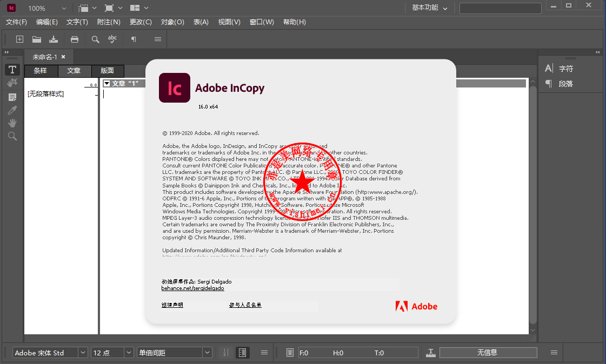
Task: Click the Open folder icon
Action: [37, 39]
